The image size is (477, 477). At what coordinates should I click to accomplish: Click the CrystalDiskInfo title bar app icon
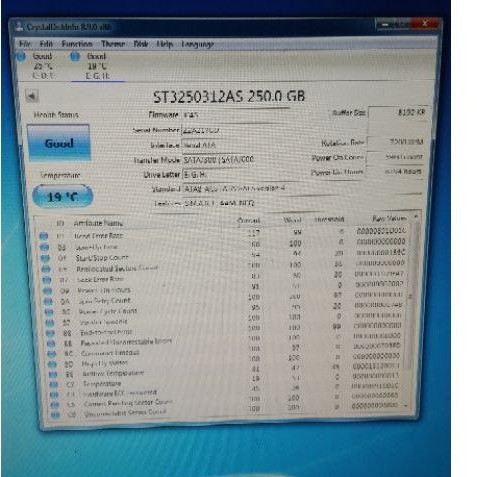(19, 27)
